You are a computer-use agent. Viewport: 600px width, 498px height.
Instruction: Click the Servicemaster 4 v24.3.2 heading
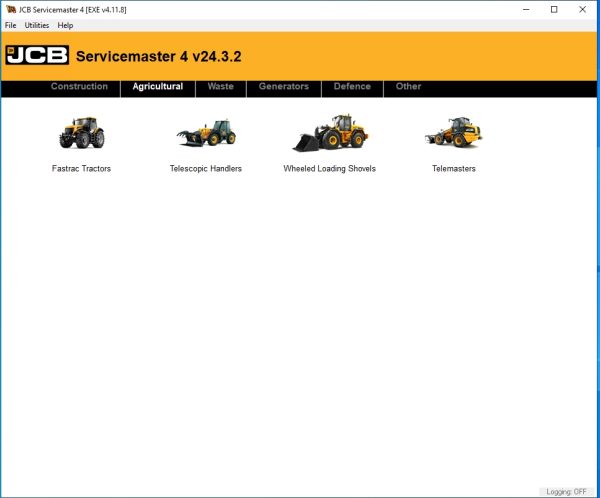tap(159, 57)
